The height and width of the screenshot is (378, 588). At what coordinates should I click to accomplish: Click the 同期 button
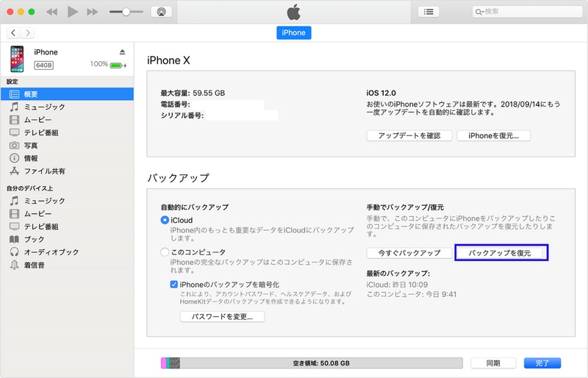pyautogui.click(x=493, y=363)
